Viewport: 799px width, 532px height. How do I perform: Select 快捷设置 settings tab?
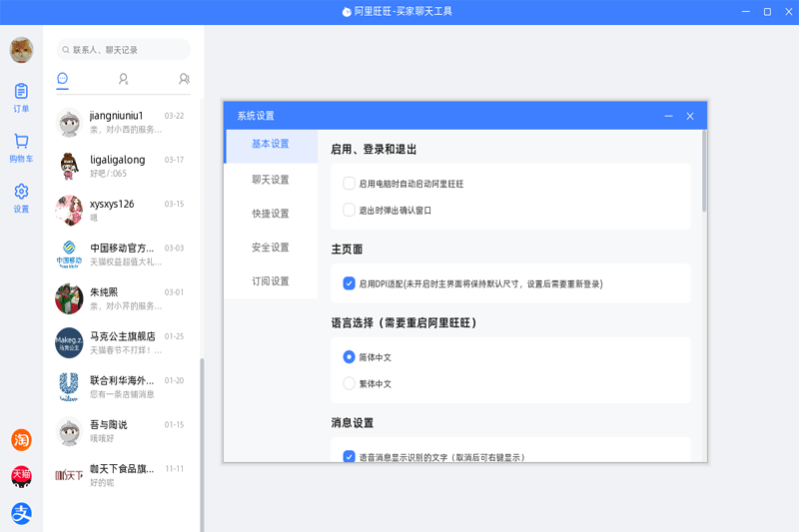click(271, 214)
